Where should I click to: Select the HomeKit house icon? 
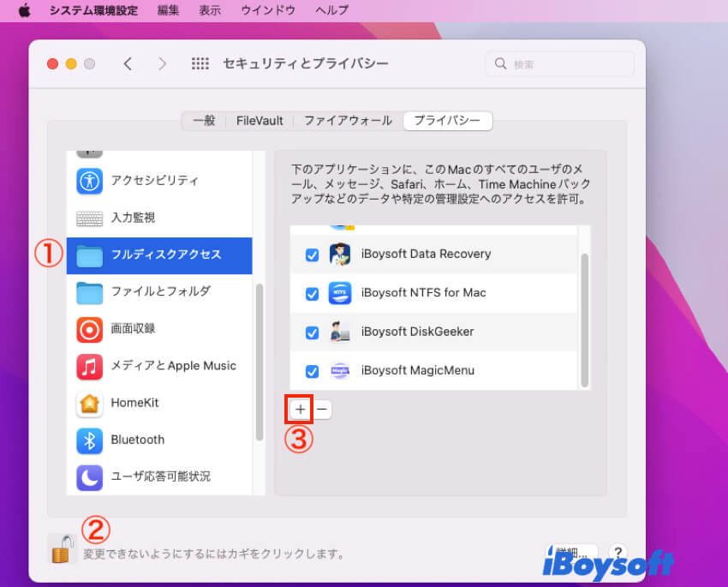tap(90, 403)
